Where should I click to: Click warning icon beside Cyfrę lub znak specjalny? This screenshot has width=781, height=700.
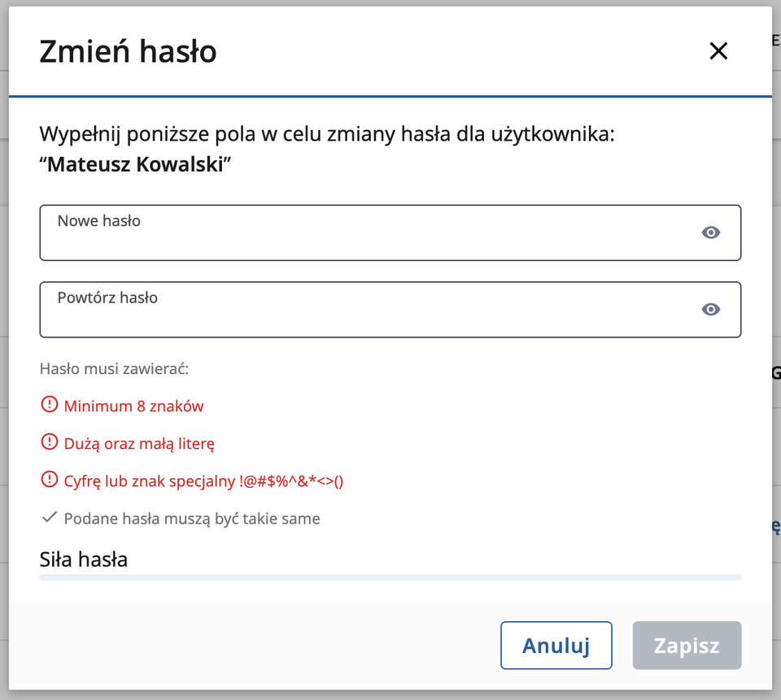49,480
